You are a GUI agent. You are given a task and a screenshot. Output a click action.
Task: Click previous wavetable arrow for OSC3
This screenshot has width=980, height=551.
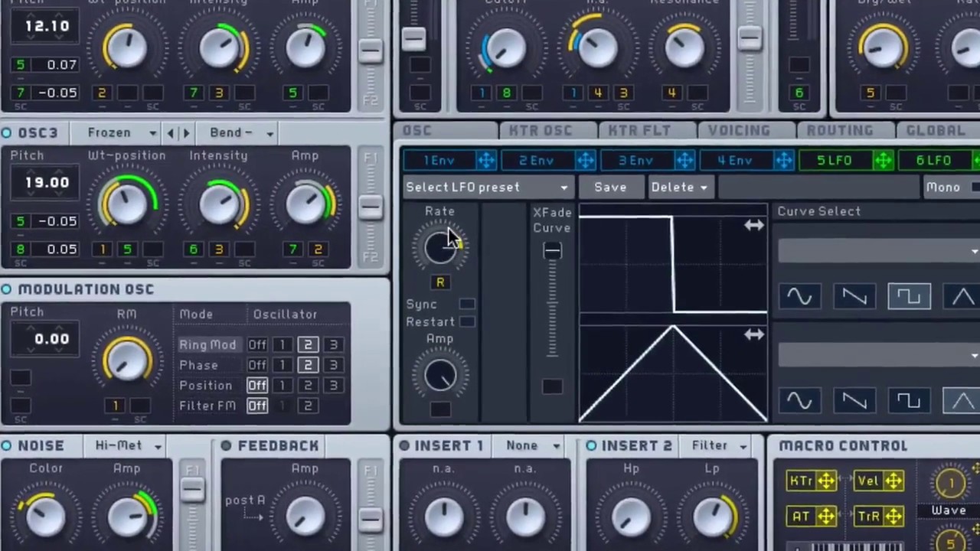coord(171,133)
